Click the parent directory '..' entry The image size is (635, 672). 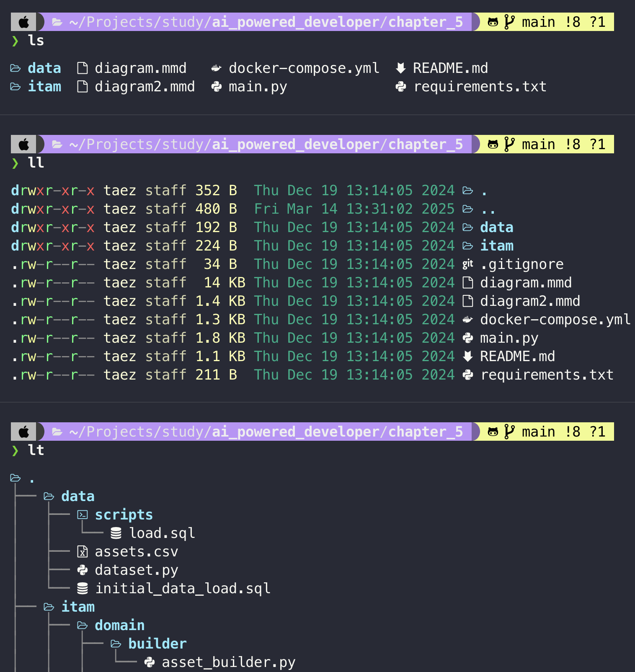tap(488, 209)
